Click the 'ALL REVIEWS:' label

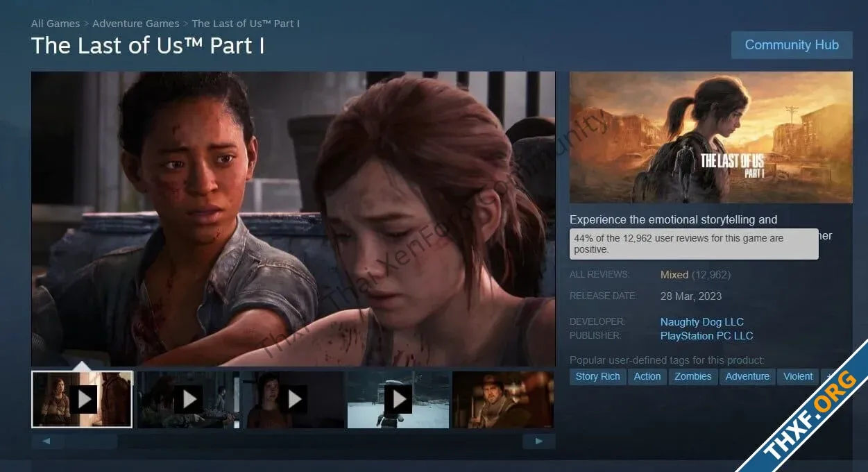click(599, 275)
